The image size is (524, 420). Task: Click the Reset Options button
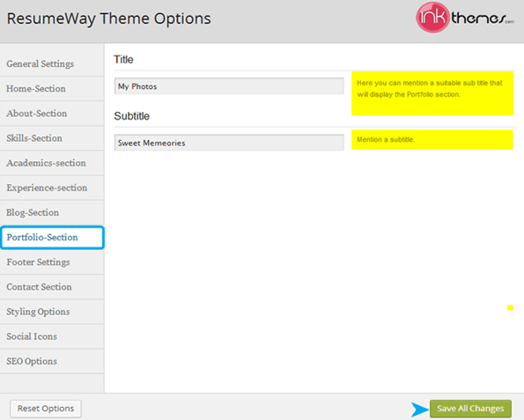click(x=46, y=409)
